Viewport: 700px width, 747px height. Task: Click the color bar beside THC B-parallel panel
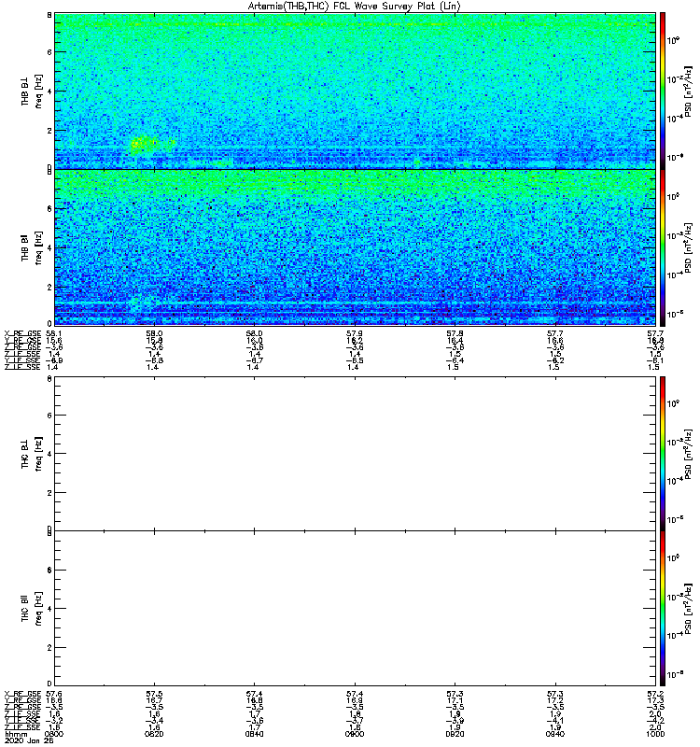(663, 609)
